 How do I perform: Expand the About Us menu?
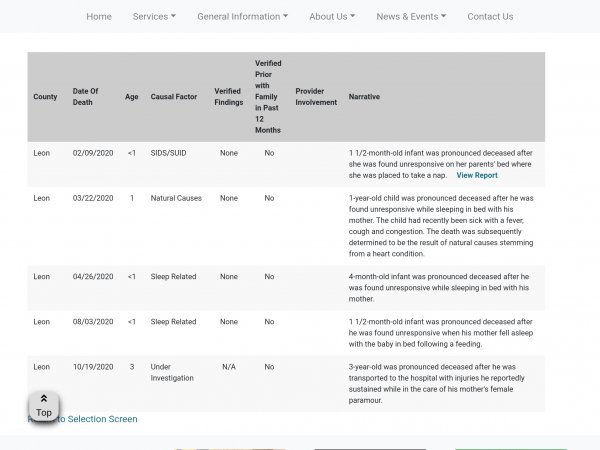(x=332, y=16)
